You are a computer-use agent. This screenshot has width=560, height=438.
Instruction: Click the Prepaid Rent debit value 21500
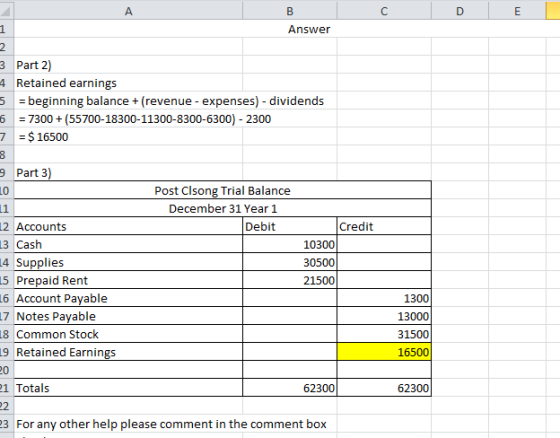290,280
